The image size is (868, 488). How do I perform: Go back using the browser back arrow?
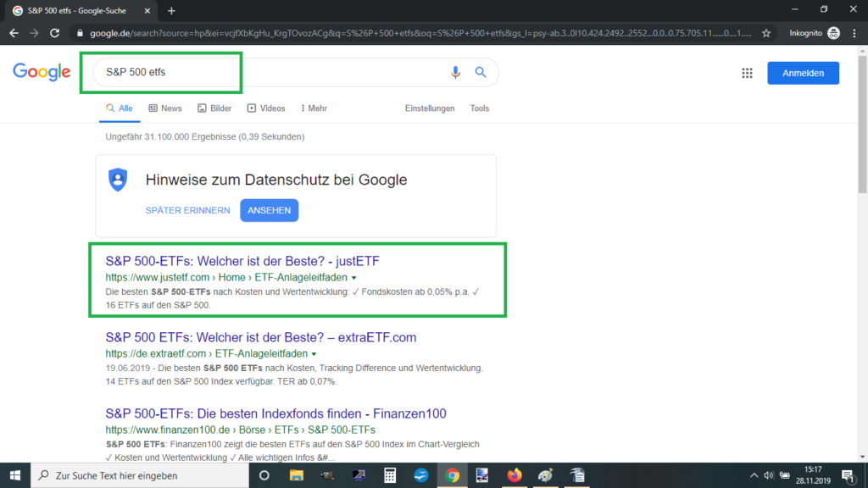tap(14, 33)
